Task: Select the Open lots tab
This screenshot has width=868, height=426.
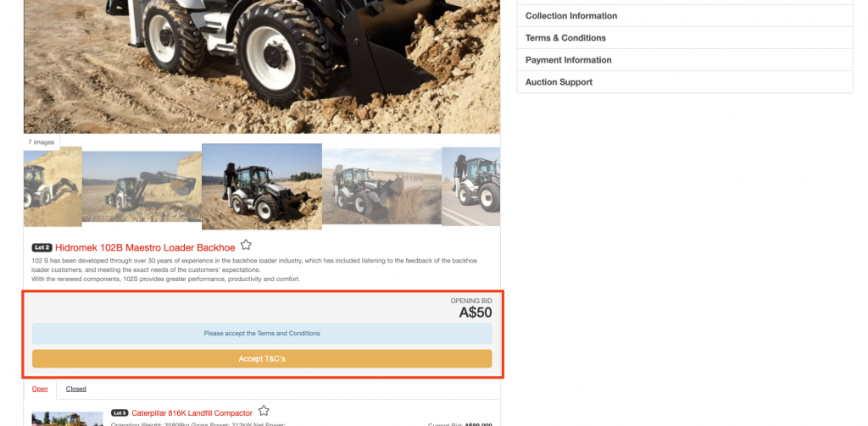Action: 40,389
